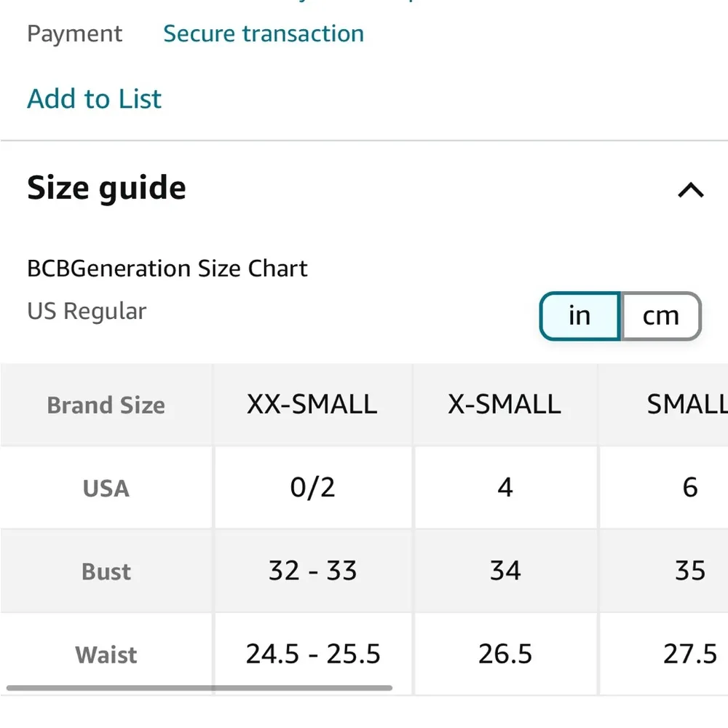Select inches unit toggle
Image resolution: width=728 pixels, height=728 pixels.
tap(579, 316)
